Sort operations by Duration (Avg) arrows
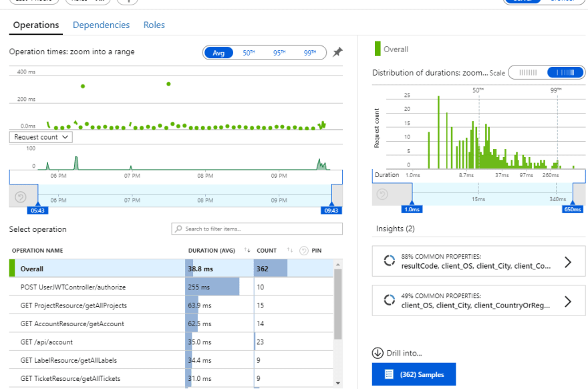 click(247, 250)
